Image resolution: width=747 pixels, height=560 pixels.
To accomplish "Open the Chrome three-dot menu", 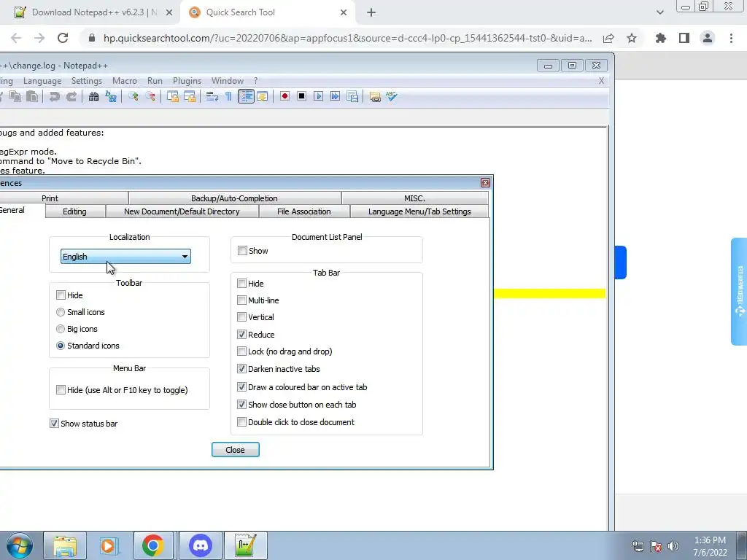I will click(731, 38).
